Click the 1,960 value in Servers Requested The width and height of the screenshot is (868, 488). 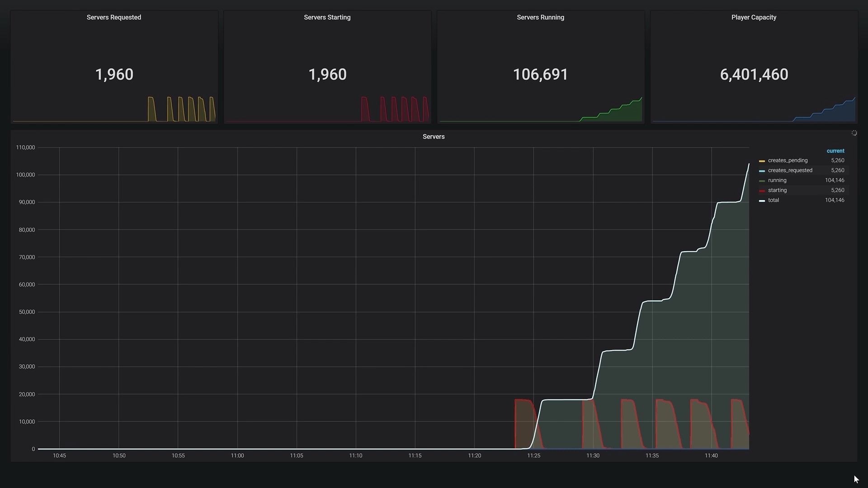114,75
